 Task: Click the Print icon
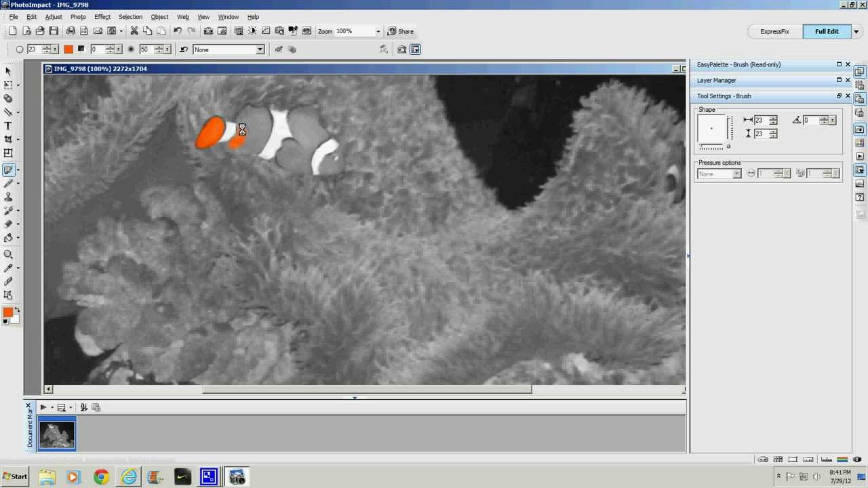pos(71,31)
